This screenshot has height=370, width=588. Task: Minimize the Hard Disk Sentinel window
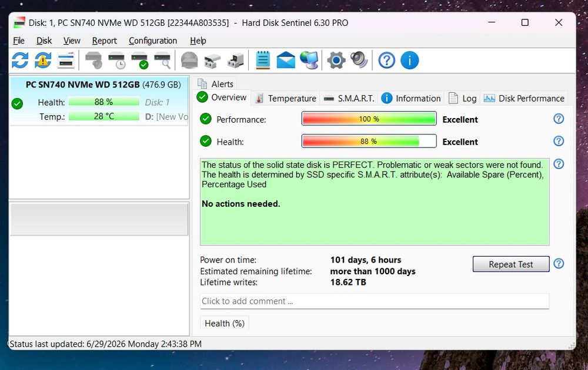pos(492,22)
